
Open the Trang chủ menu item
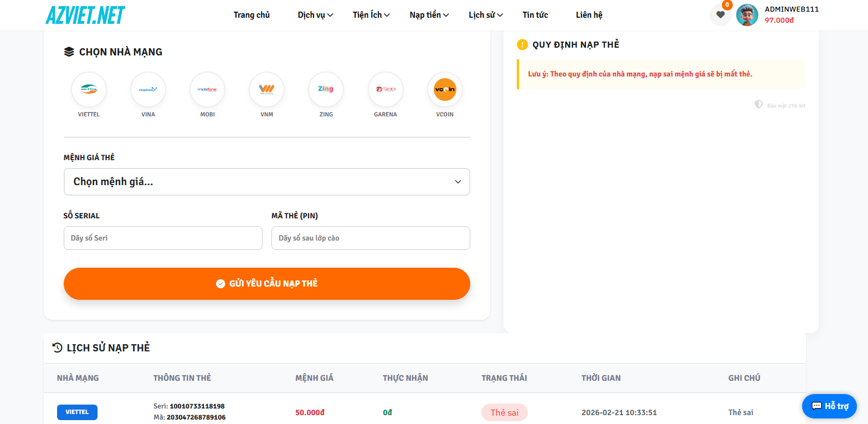(251, 15)
